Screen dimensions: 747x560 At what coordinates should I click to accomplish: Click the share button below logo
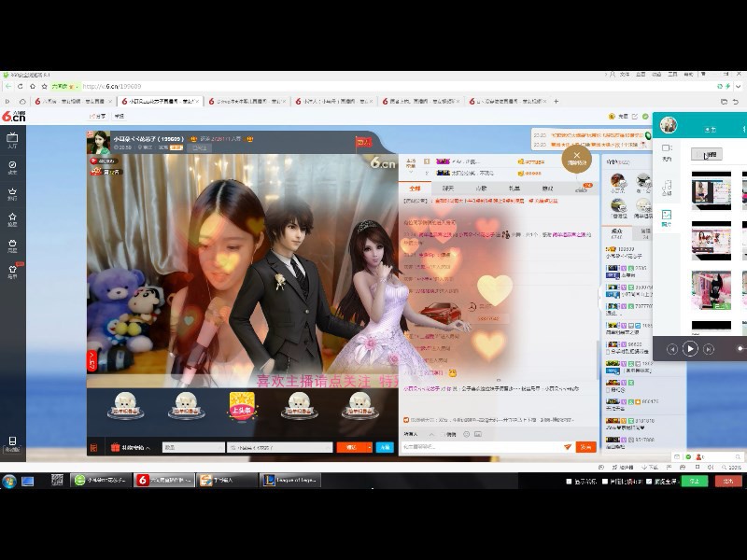(98, 116)
